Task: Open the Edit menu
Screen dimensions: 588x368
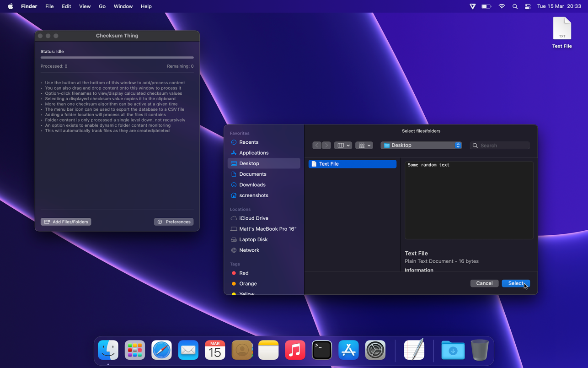Action: 66,6
